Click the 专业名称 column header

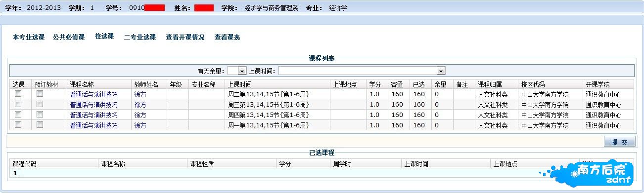[x=204, y=84]
